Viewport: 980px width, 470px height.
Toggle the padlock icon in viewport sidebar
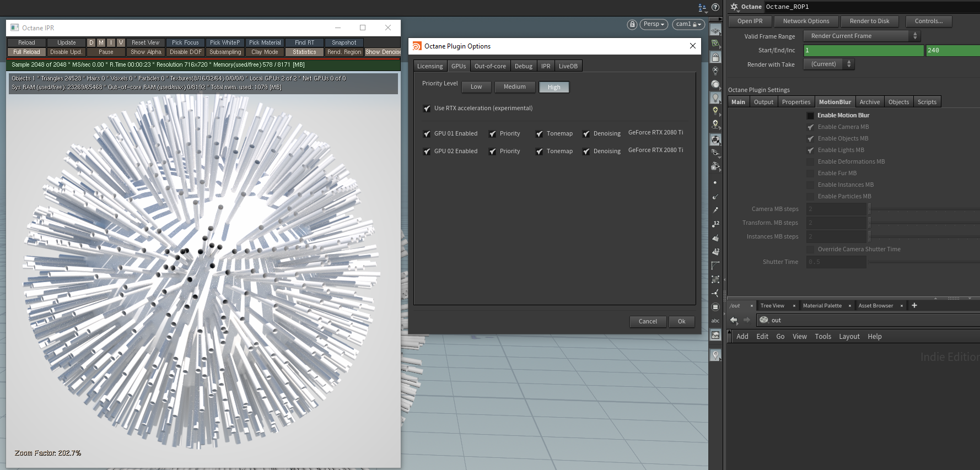coord(715,57)
